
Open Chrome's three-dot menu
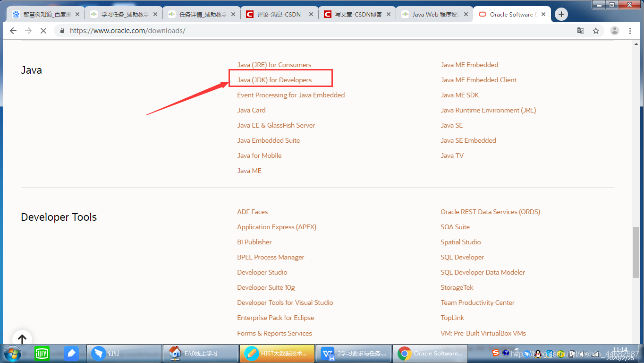pos(630,31)
